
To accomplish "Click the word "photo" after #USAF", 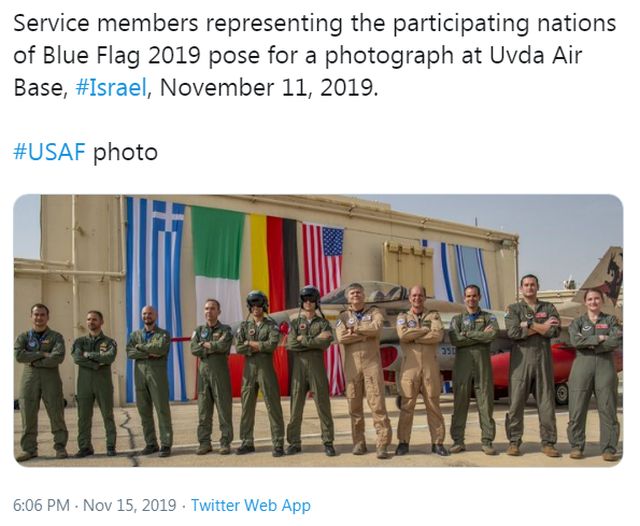I will pos(125,152).
